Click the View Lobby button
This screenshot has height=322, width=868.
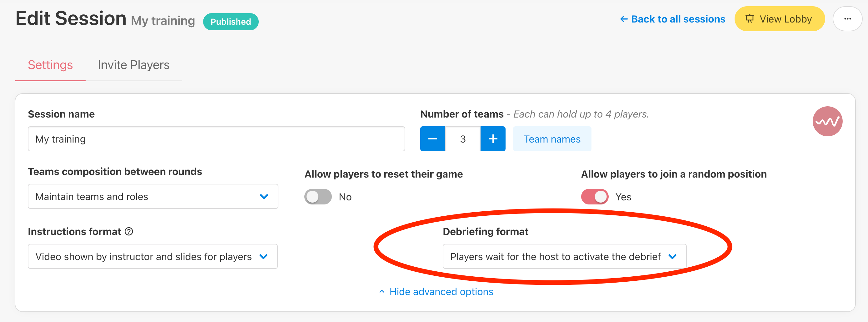click(x=779, y=19)
